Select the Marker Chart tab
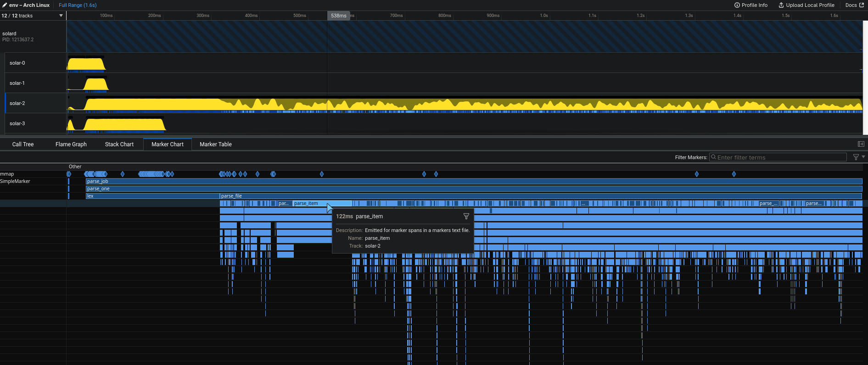 pyautogui.click(x=168, y=144)
